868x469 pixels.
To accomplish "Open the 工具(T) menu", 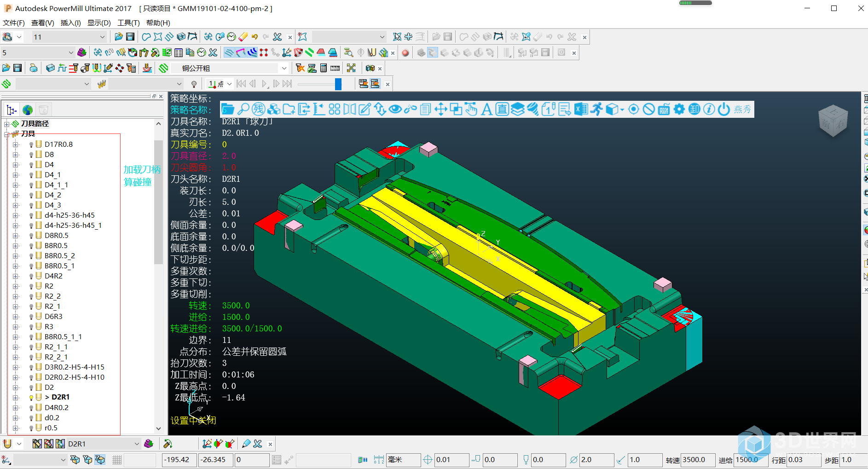I will click(128, 23).
